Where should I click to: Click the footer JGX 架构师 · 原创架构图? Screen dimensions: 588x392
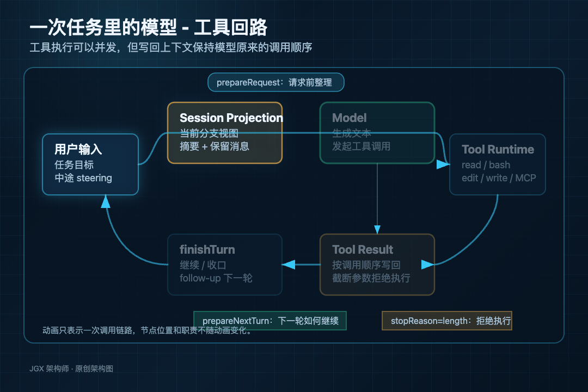click(71, 369)
